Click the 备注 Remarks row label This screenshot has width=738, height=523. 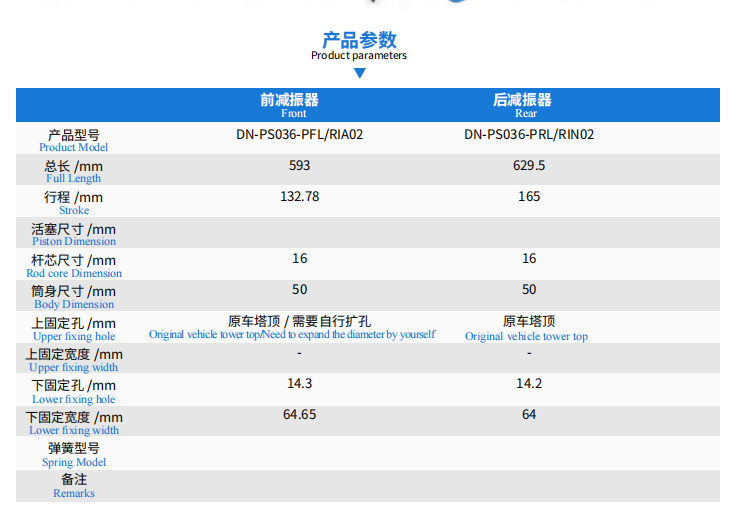(74, 485)
